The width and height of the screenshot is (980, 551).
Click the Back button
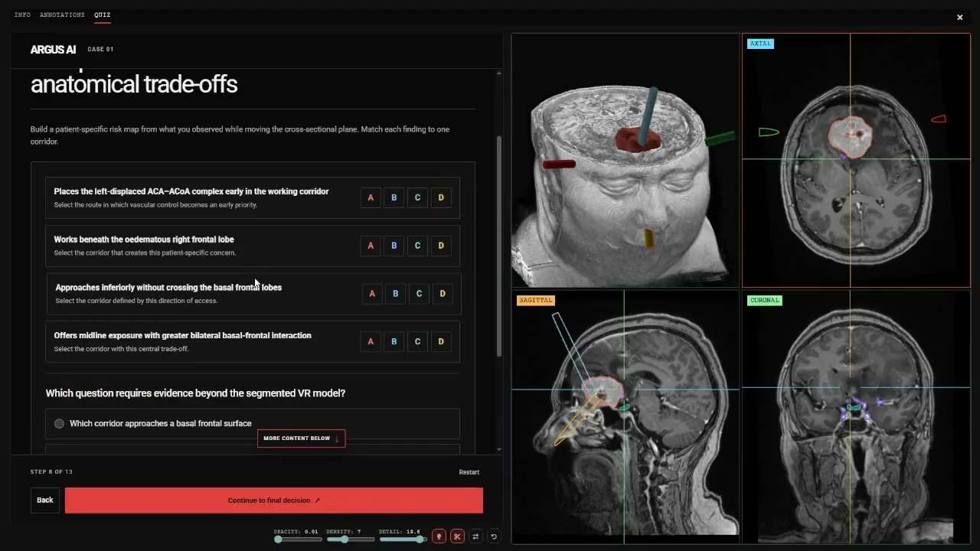(45, 500)
